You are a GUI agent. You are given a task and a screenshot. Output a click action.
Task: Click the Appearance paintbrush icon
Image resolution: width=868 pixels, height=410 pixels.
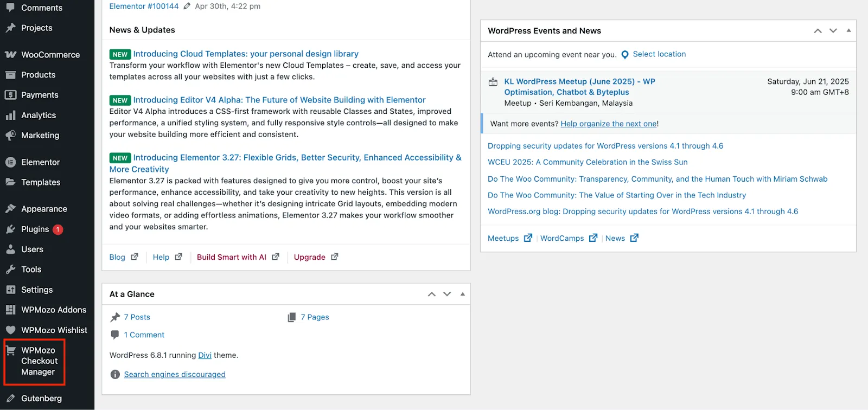coord(10,209)
